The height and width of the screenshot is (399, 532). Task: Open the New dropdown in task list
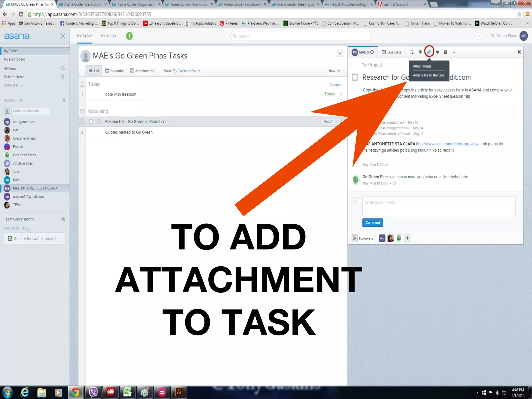coord(334,71)
